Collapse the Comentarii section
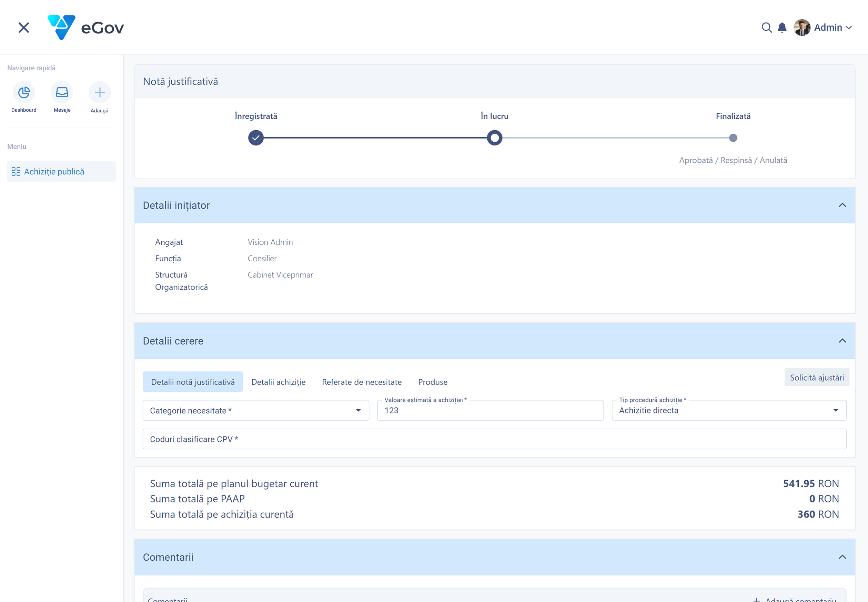Image resolution: width=868 pixels, height=602 pixels. 842,557
